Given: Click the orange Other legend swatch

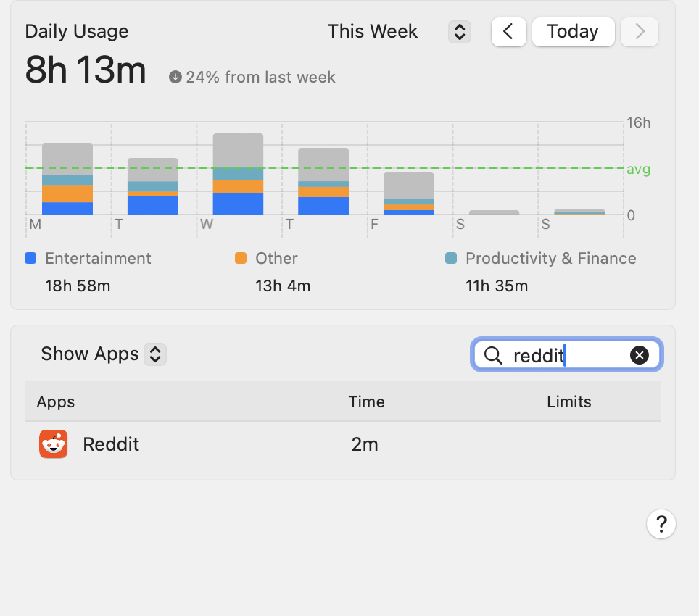Looking at the screenshot, I should (x=241, y=258).
